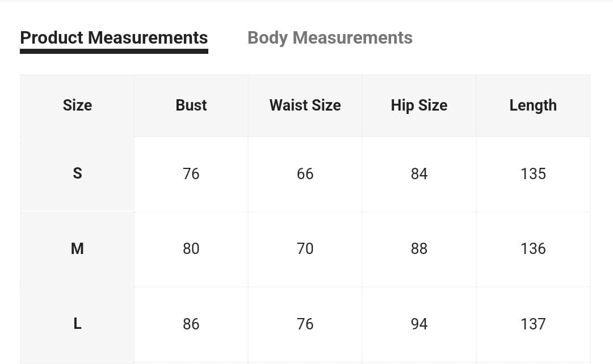Select the M size row label
This screenshot has height=364, width=613.
77,248
